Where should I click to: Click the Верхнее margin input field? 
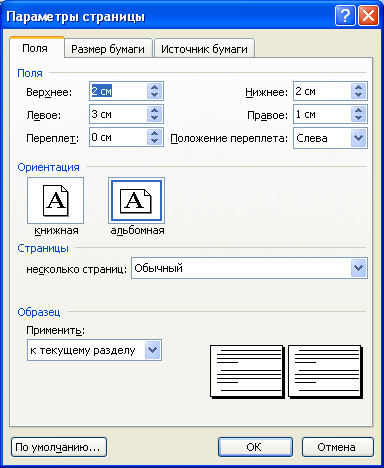pyautogui.click(x=118, y=91)
